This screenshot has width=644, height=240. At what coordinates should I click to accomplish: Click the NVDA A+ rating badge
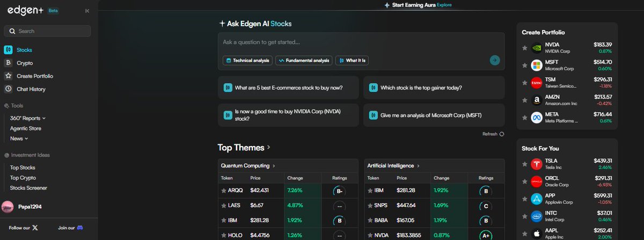tap(486, 235)
